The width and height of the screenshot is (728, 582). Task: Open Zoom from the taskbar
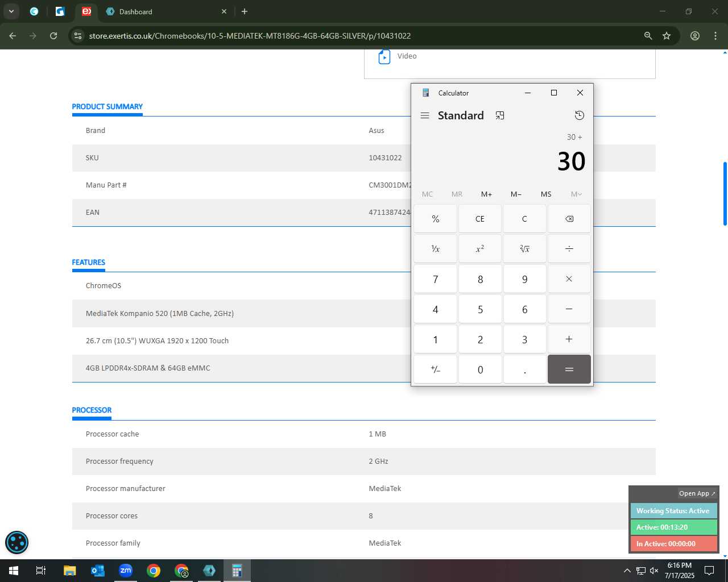(x=125, y=571)
